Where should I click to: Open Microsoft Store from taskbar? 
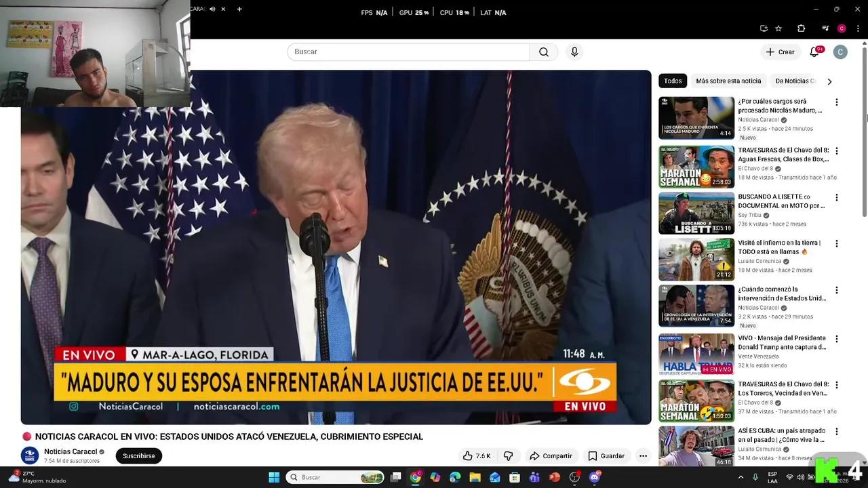(515, 477)
